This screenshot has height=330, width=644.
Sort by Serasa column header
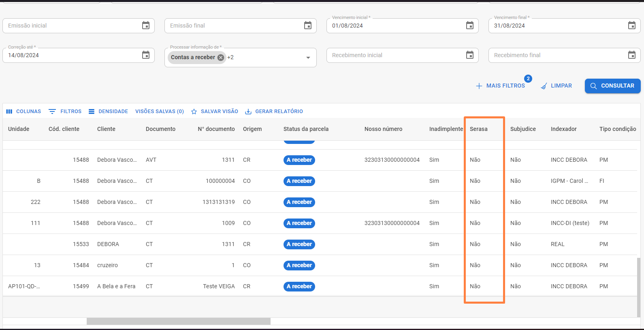[479, 129]
